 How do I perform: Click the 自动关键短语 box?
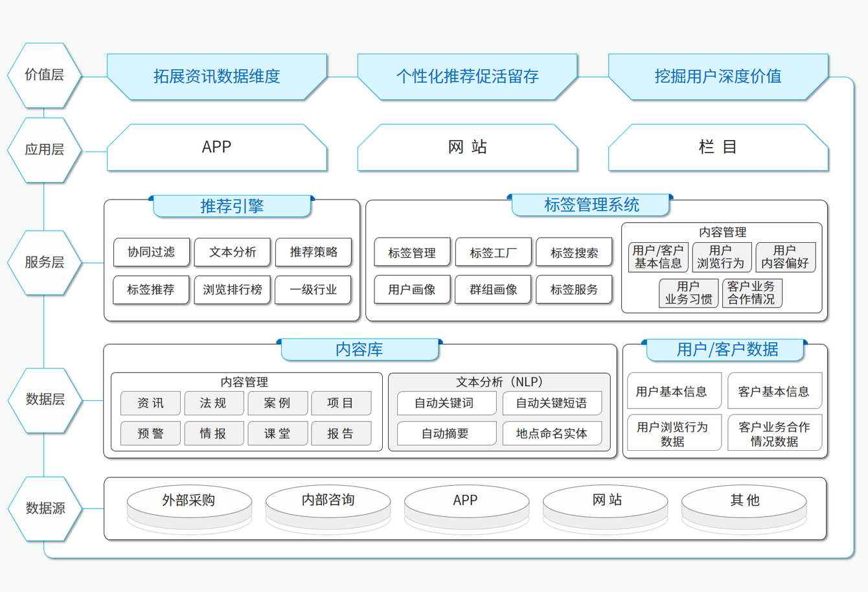pyautogui.click(x=552, y=403)
